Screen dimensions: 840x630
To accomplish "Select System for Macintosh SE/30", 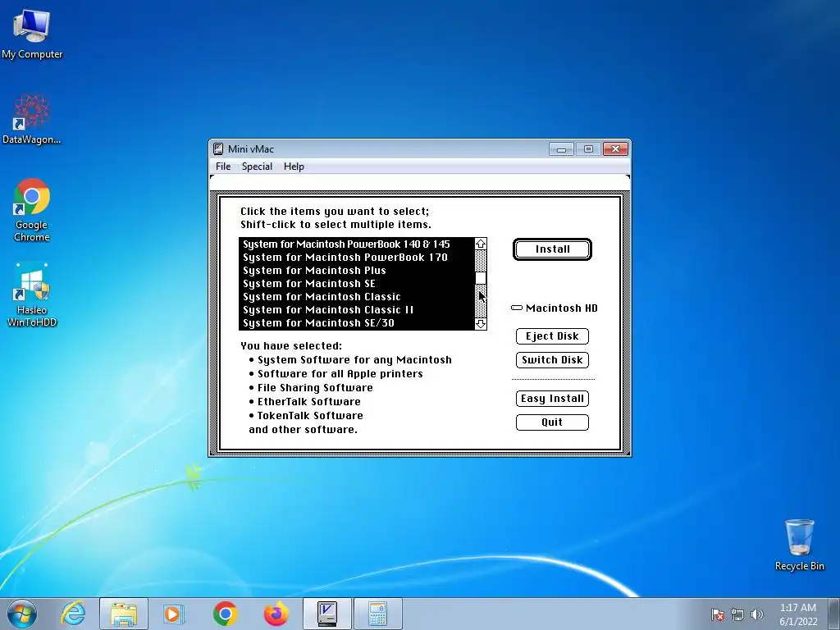I will (357, 323).
